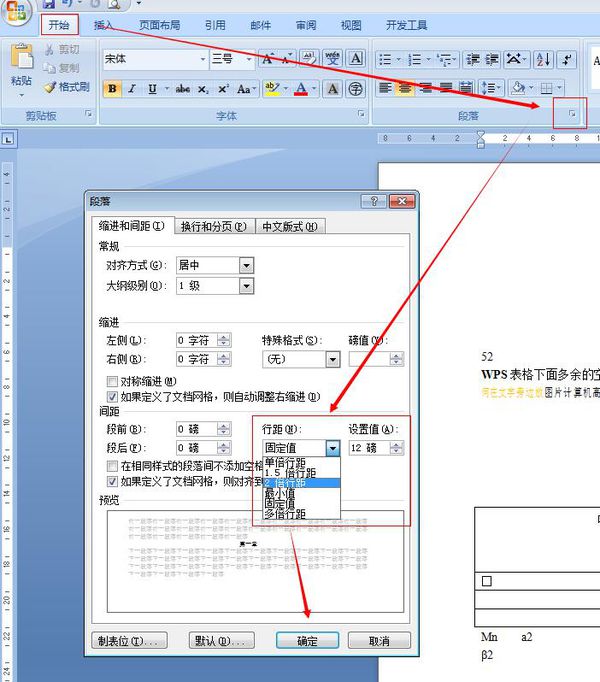This screenshot has width=600, height=682.
Task: Click Align Right paragraph icon
Action: (426, 88)
